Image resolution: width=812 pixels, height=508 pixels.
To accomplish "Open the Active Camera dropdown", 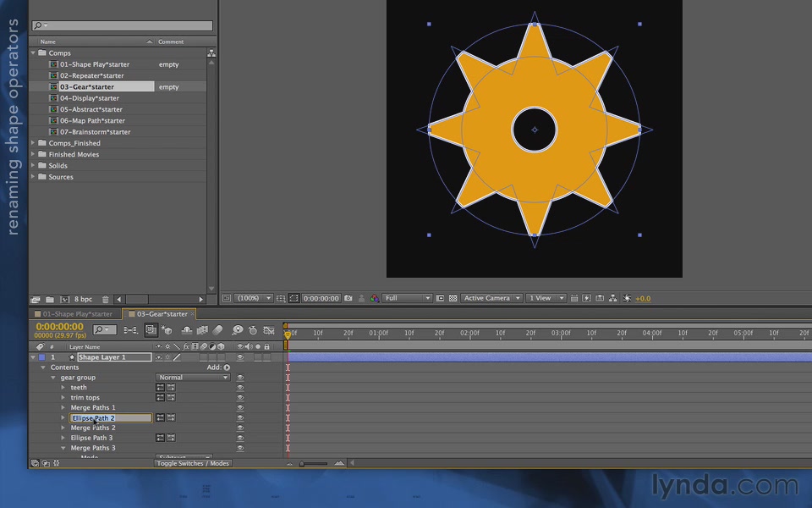I will click(x=491, y=298).
